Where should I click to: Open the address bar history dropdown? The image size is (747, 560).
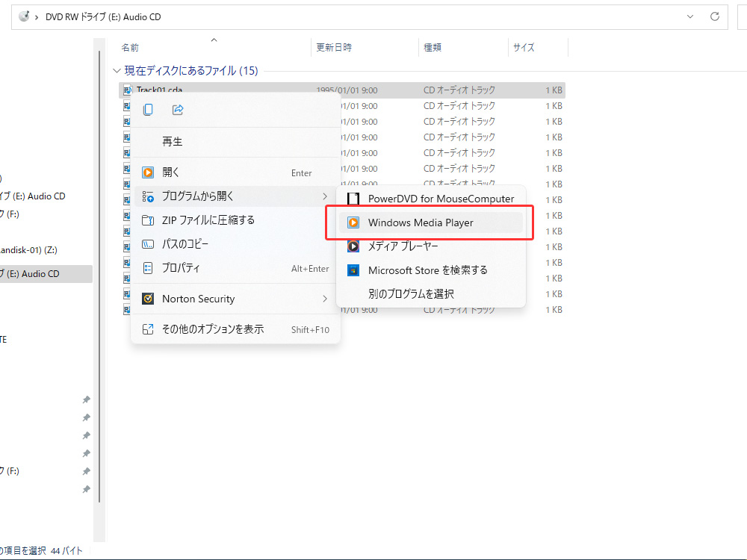[689, 16]
